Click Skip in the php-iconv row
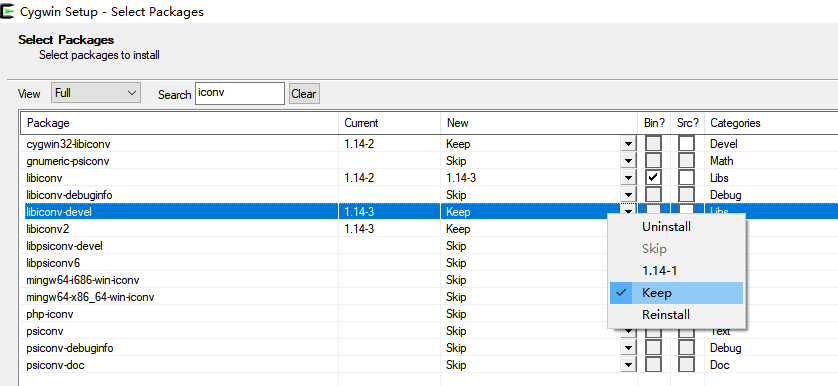838x386 pixels. [x=456, y=314]
